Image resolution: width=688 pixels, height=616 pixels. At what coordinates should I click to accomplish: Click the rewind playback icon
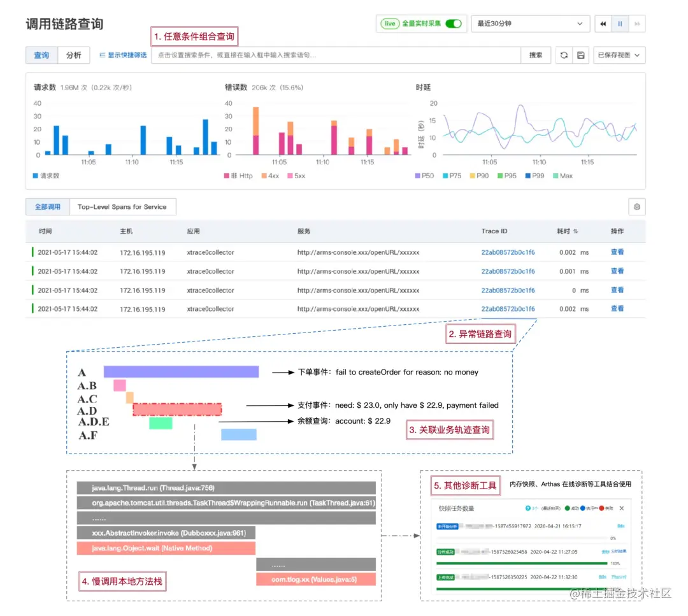tap(603, 24)
